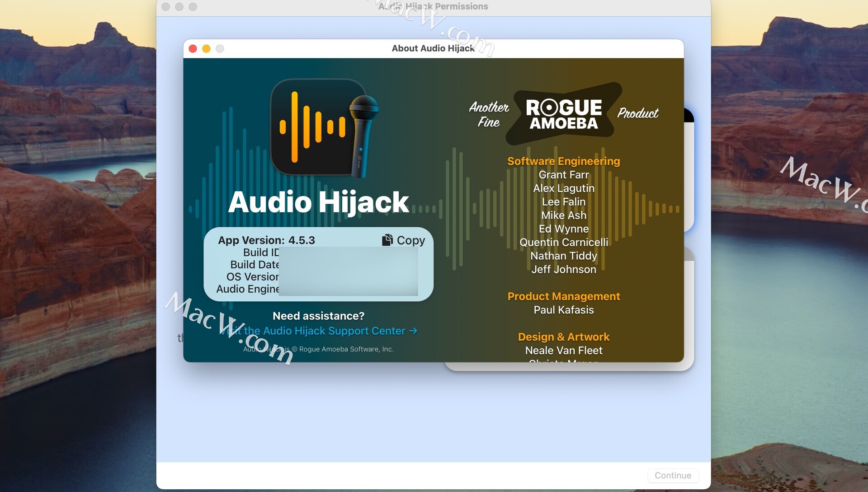The image size is (868, 492).
Task: Click the Rogue Amoeba Software copyright text
Action: click(318, 349)
